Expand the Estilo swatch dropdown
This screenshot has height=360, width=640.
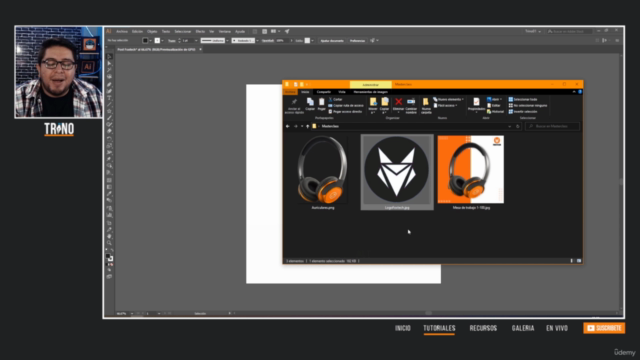coord(312,40)
